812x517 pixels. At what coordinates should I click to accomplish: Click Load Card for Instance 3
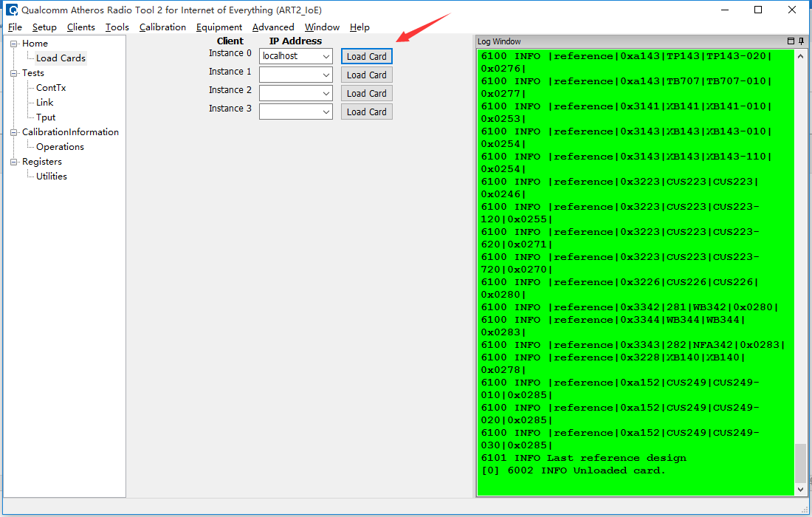pos(367,112)
